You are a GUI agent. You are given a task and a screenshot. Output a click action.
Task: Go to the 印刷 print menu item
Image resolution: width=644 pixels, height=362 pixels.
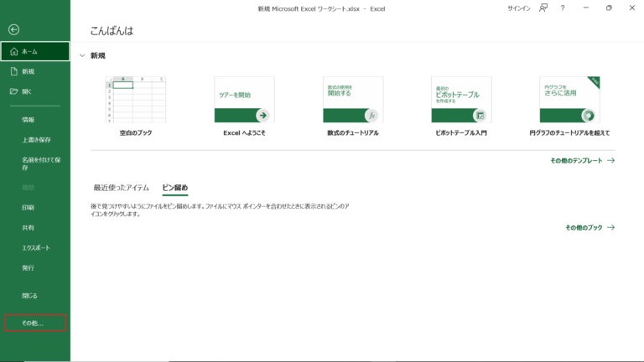(x=28, y=207)
